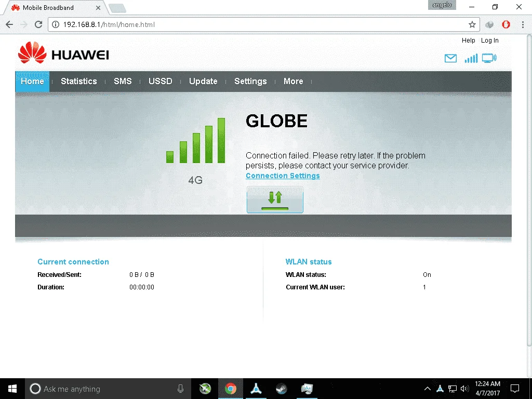Switch to the Home tab

32,82
